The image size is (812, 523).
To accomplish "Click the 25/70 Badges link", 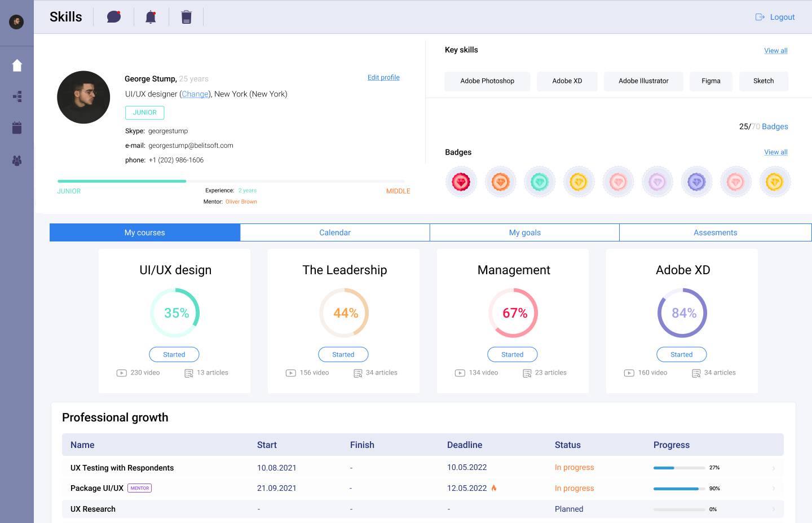I will click(x=764, y=126).
